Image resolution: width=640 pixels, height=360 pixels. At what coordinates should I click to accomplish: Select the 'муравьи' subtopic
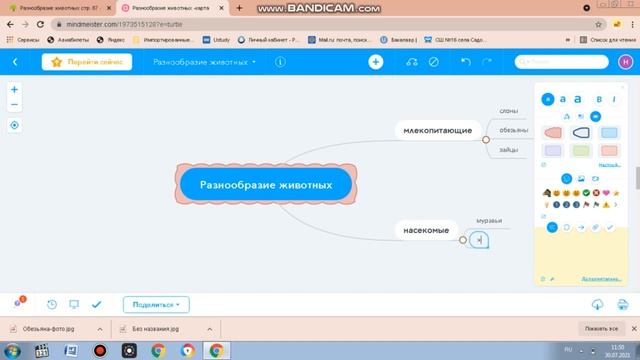tap(489, 220)
